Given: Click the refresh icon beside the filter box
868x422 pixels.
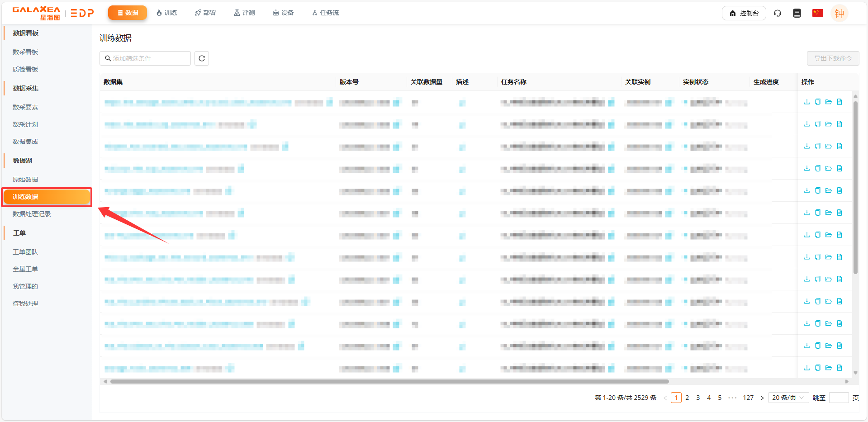Looking at the screenshot, I should pos(202,58).
